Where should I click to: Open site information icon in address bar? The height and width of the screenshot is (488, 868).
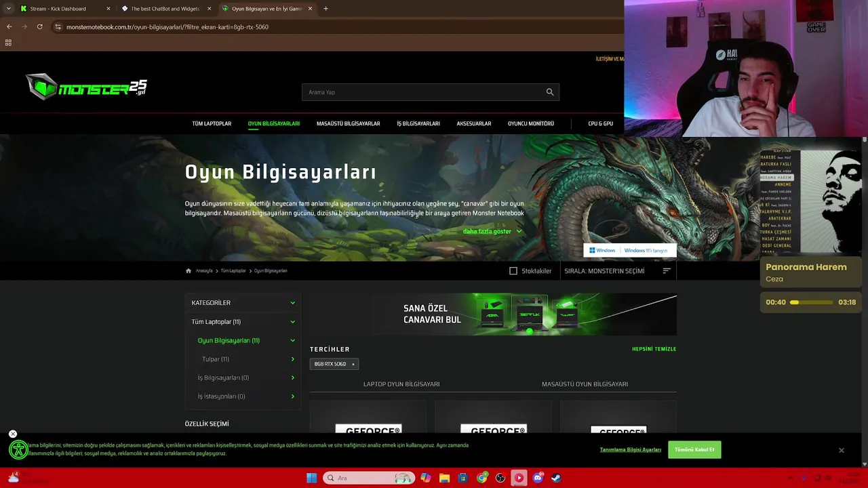[58, 26]
